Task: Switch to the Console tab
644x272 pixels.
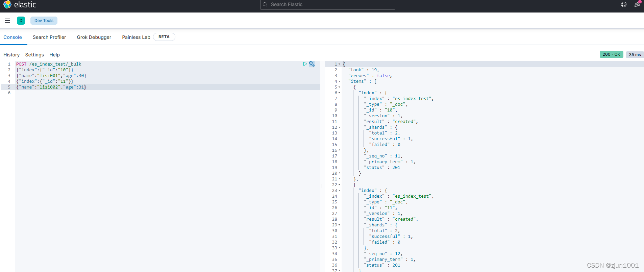Action: (13, 37)
